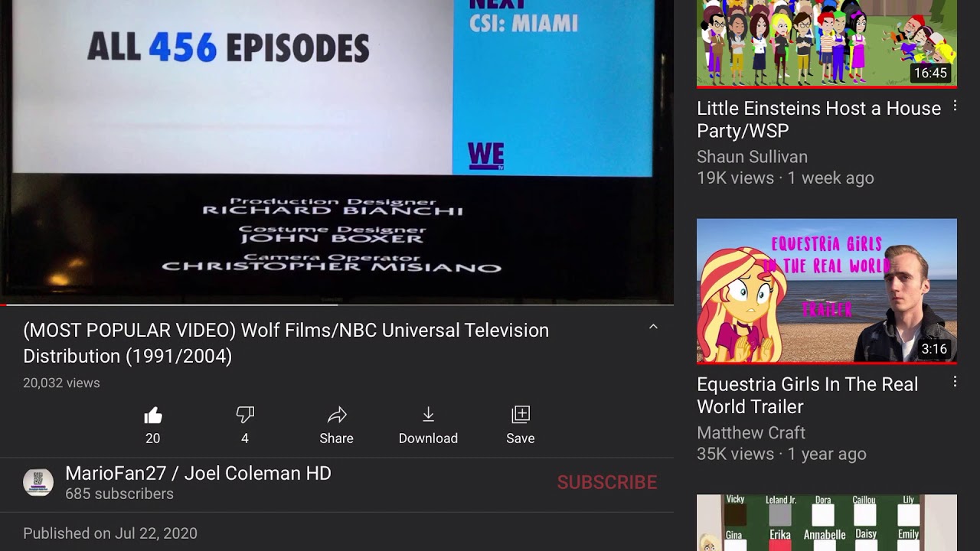Tap the Wolf Films video title text
This screenshot has width=980, height=551.
pos(286,343)
